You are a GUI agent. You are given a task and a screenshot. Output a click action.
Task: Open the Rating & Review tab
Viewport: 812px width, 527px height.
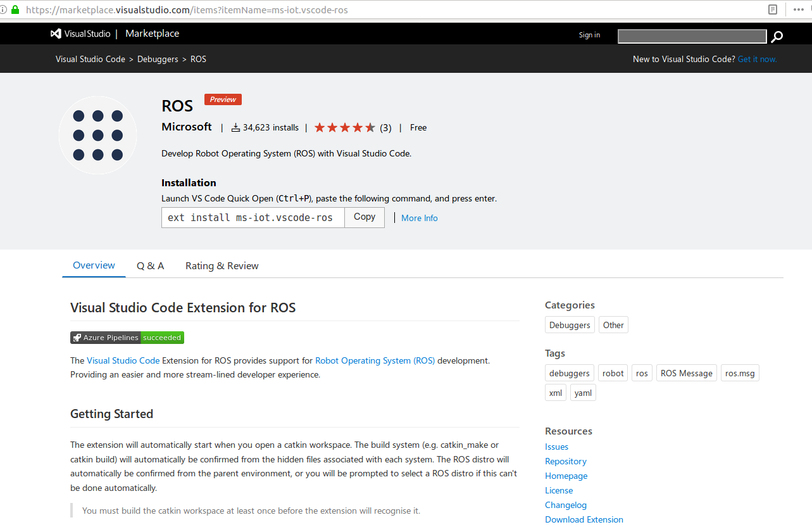point(222,265)
